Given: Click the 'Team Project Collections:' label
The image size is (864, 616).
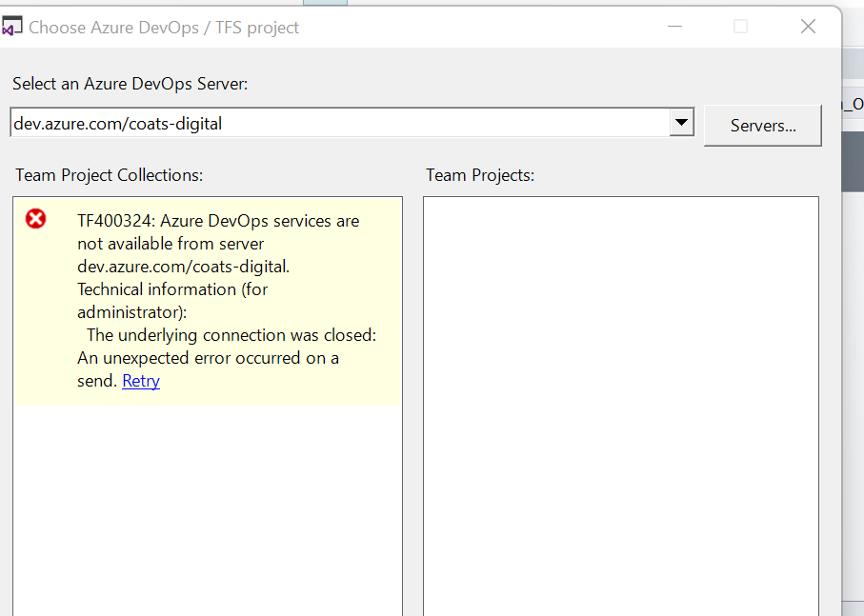Looking at the screenshot, I should tap(110, 175).
